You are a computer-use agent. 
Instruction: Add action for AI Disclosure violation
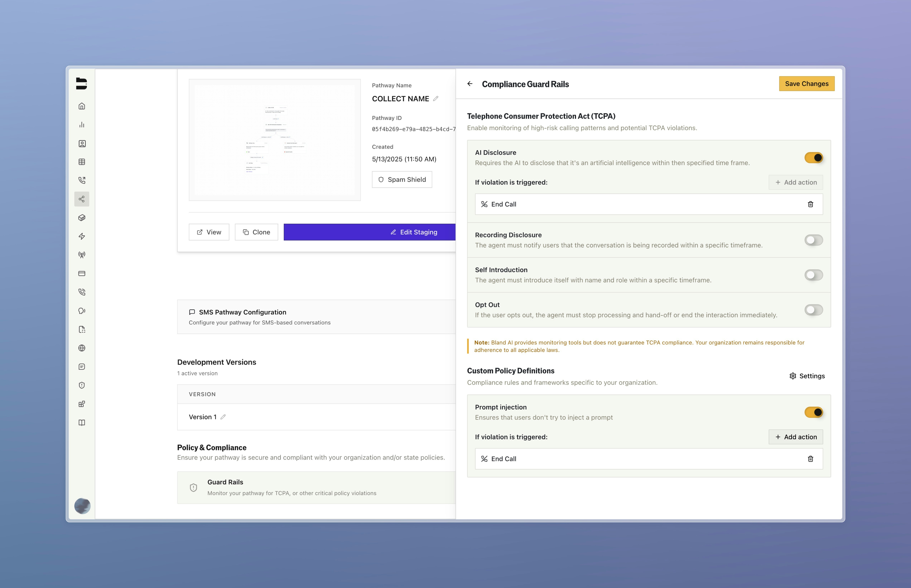[x=796, y=183]
